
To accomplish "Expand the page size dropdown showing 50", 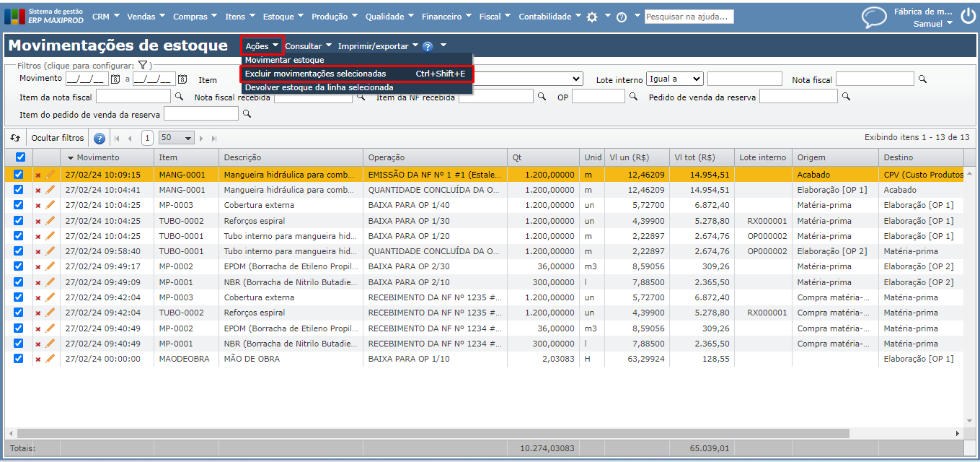I will tap(177, 138).
